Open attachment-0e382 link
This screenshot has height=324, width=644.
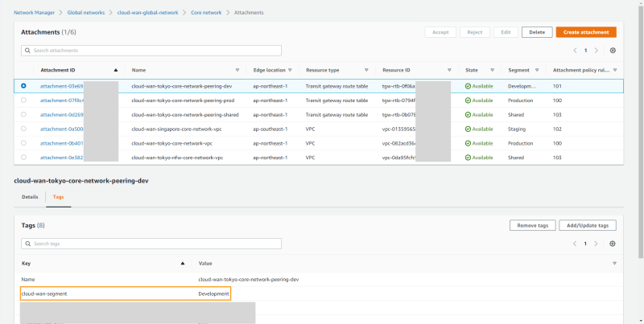point(62,158)
